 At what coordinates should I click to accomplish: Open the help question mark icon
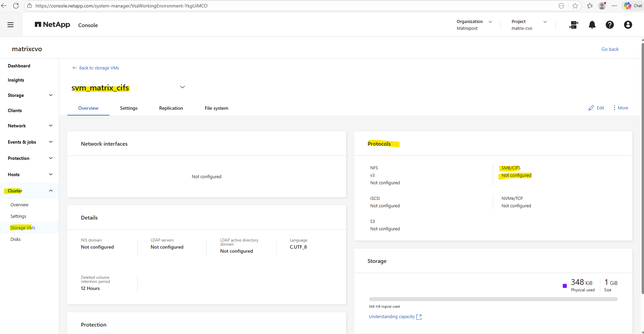(x=609, y=25)
